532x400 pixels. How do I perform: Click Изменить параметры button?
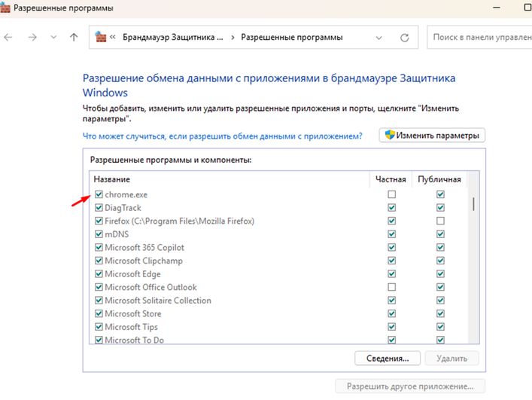[432, 135]
